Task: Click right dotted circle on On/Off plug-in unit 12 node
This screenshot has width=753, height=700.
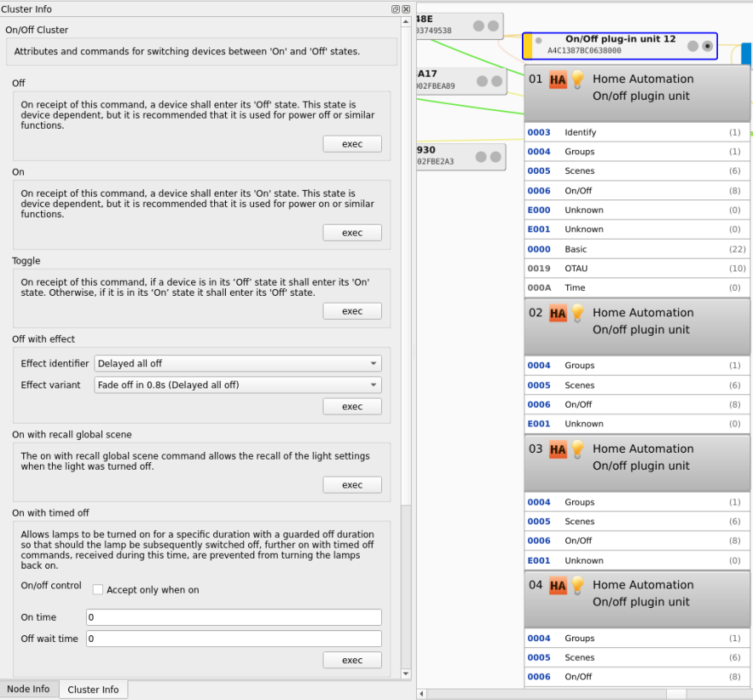Action: 708,46
